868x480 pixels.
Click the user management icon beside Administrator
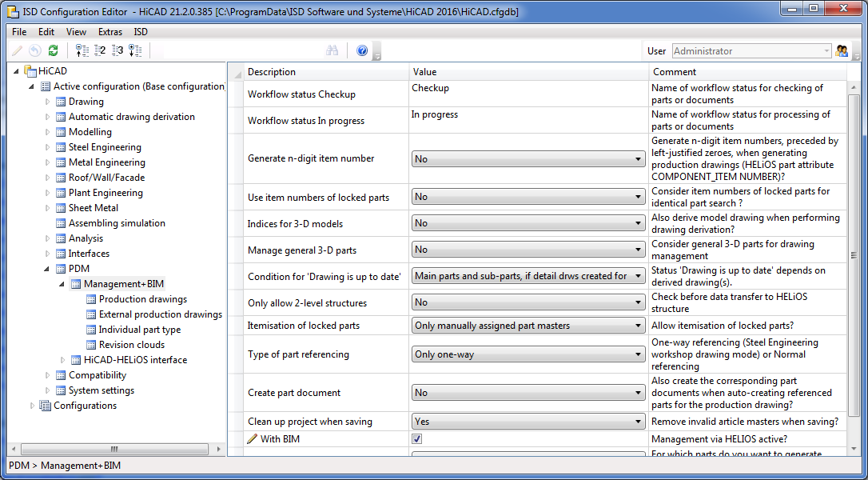pyautogui.click(x=842, y=51)
